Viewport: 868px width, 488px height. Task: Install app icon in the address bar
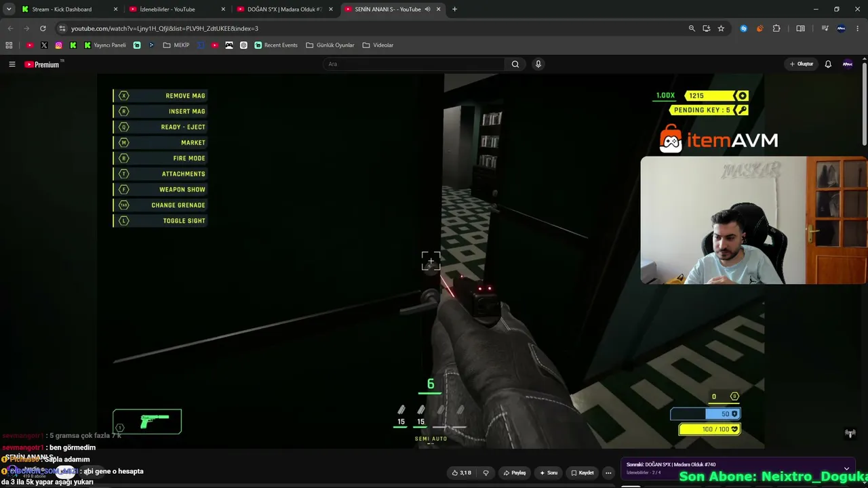(707, 28)
